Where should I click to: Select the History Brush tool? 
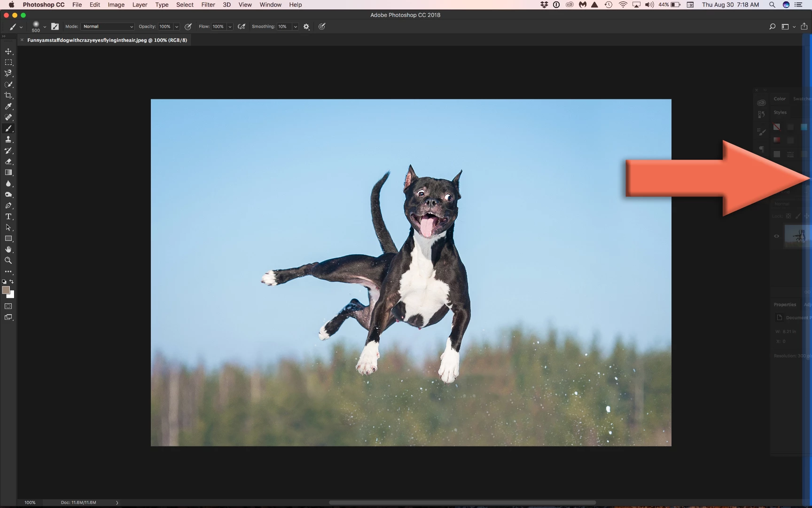coord(8,151)
